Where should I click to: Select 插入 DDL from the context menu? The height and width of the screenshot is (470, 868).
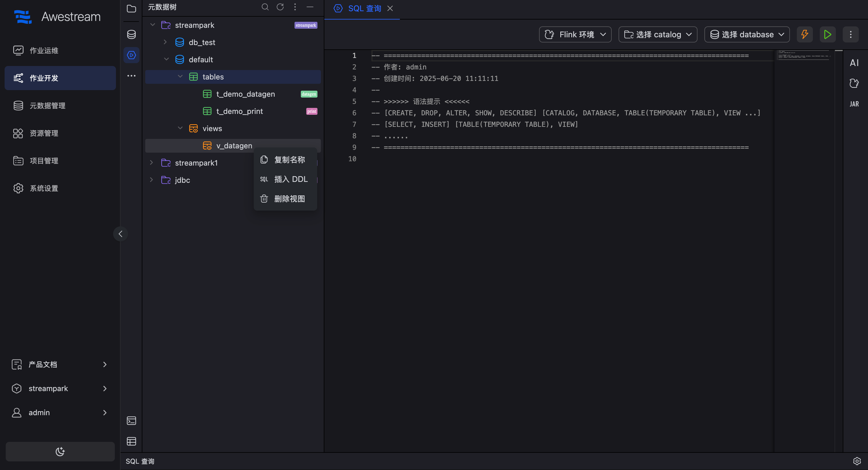tap(290, 179)
